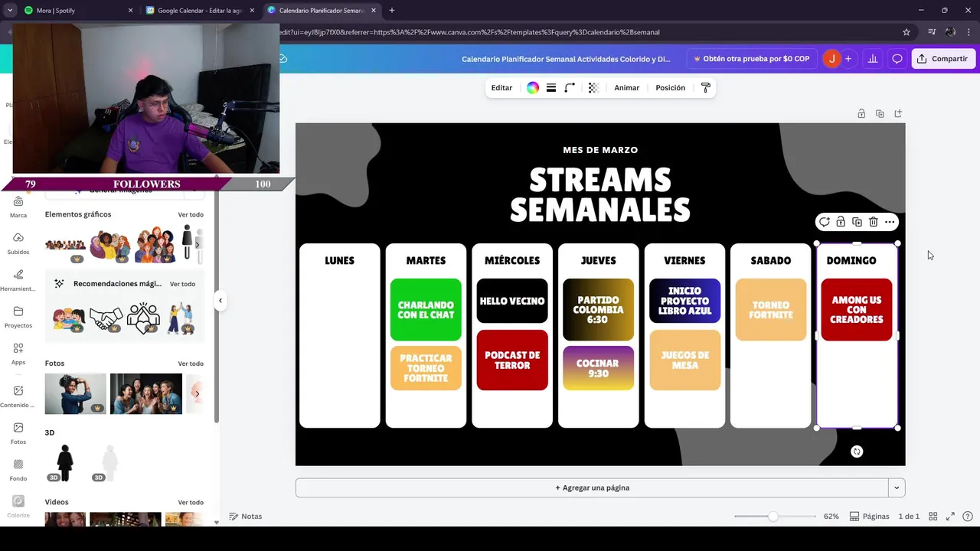The width and height of the screenshot is (980, 551).
Task: Select the laughing women photo thumbnail
Action: coord(146,394)
